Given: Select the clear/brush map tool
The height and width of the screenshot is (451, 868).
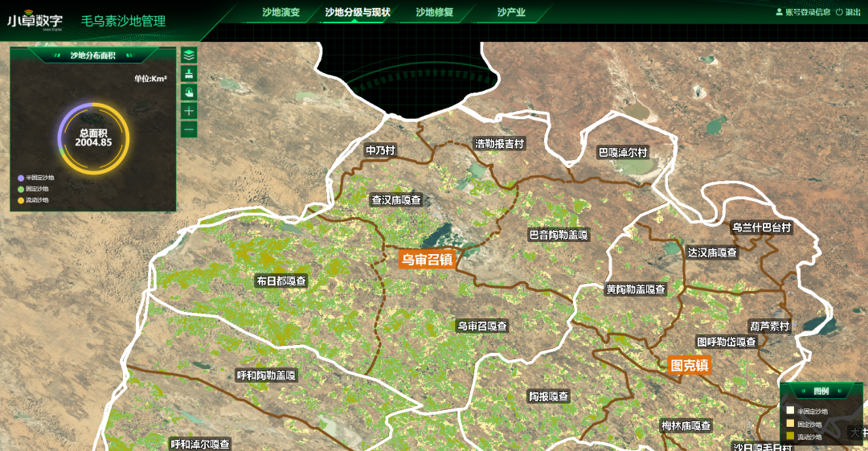Looking at the screenshot, I should click(x=189, y=74).
